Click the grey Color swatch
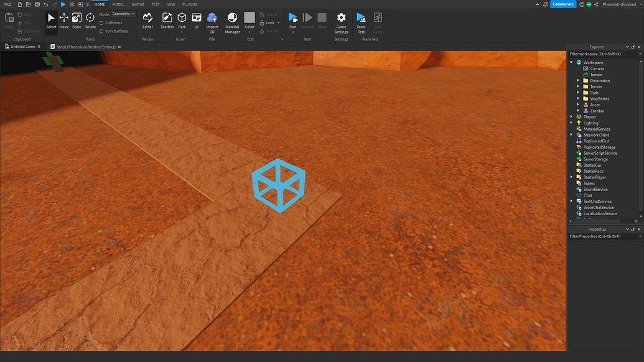This screenshot has width=644, height=362. pyautogui.click(x=250, y=17)
